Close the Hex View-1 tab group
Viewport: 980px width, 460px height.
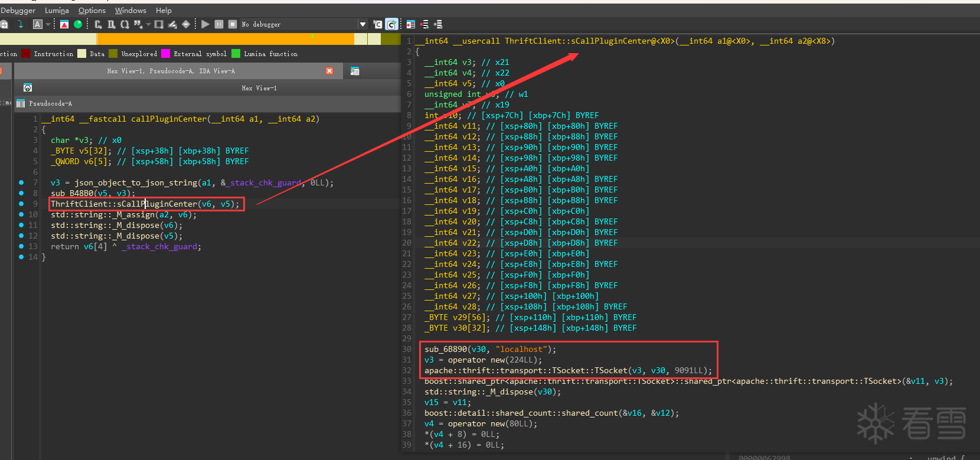coord(329,71)
